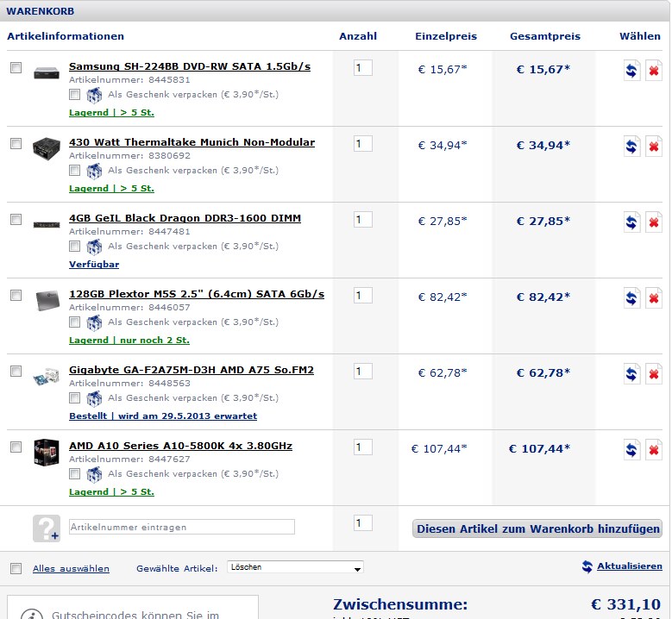The width and height of the screenshot is (672, 619).
Task: Click Lagernd > 5 St. under AMD A10-5800K
Action: 112,491
